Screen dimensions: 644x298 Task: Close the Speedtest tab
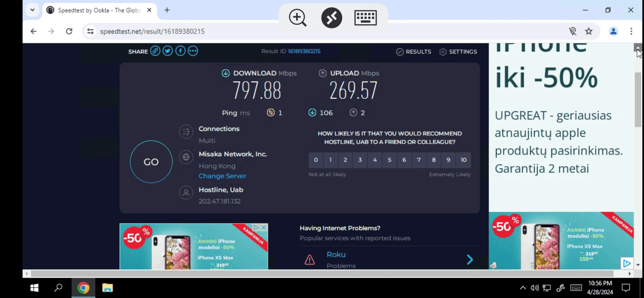tap(149, 10)
